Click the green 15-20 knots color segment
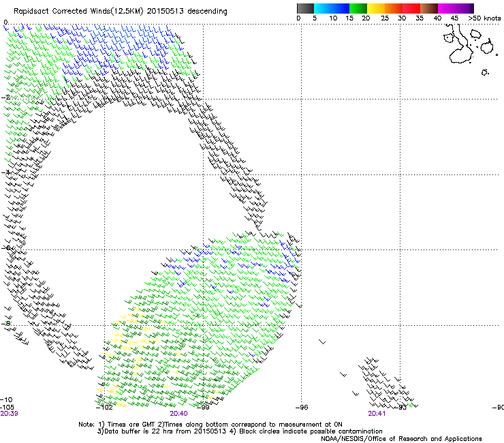504x443 pixels. [358, 8]
